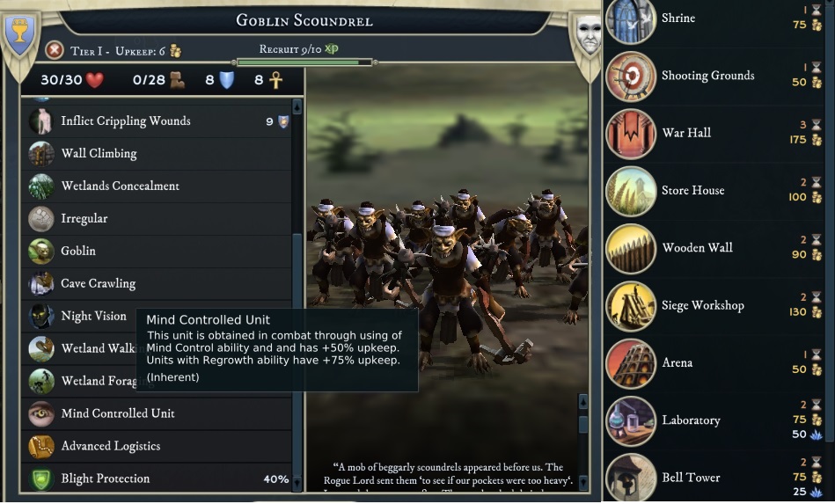Select the Mind Controlled Unit ability
This screenshot has width=835, height=504.
tap(157, 413)
